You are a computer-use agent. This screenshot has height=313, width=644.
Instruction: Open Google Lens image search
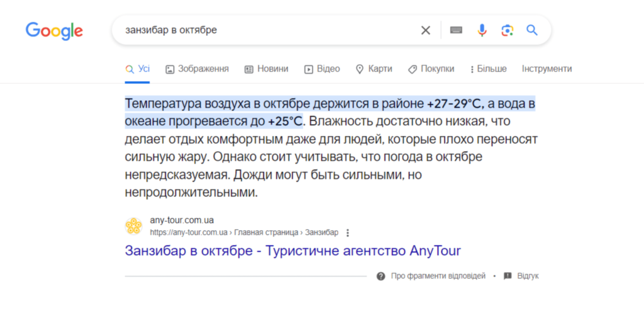click(508, 30)
